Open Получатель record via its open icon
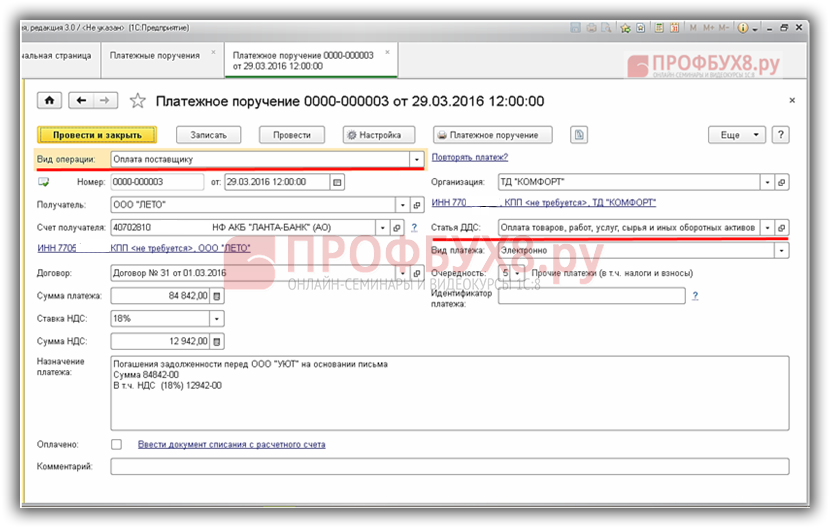 [417, 205]
